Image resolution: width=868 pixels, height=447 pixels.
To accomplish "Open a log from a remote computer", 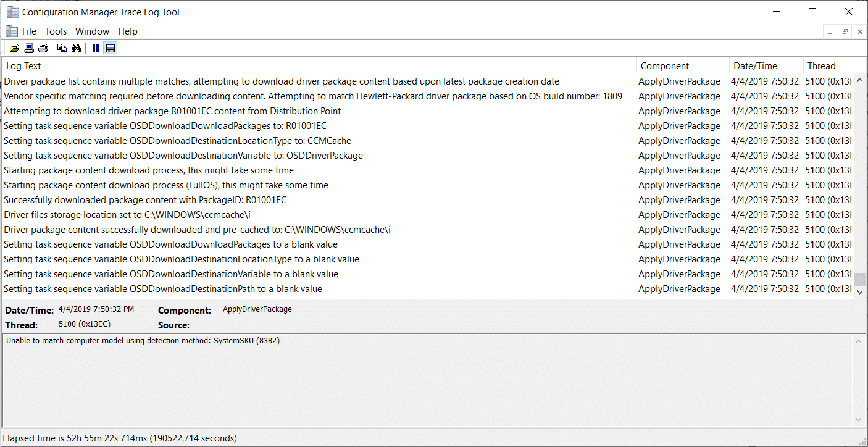I will click(28, 48).
